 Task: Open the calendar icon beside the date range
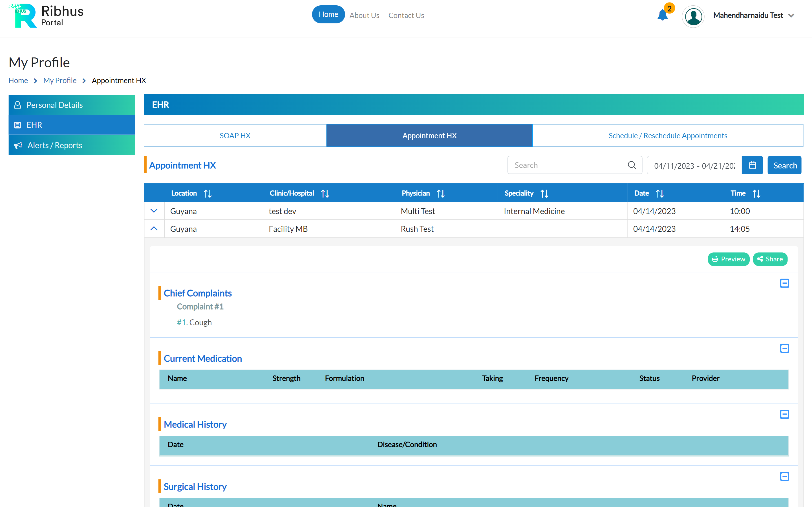point(752,165)
